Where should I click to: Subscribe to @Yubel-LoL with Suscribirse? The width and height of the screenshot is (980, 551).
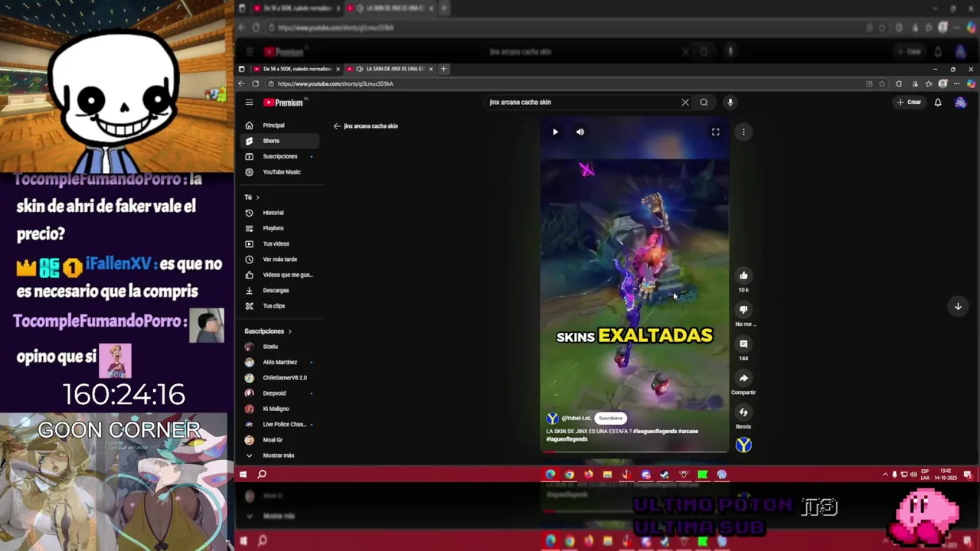point(611,419)
